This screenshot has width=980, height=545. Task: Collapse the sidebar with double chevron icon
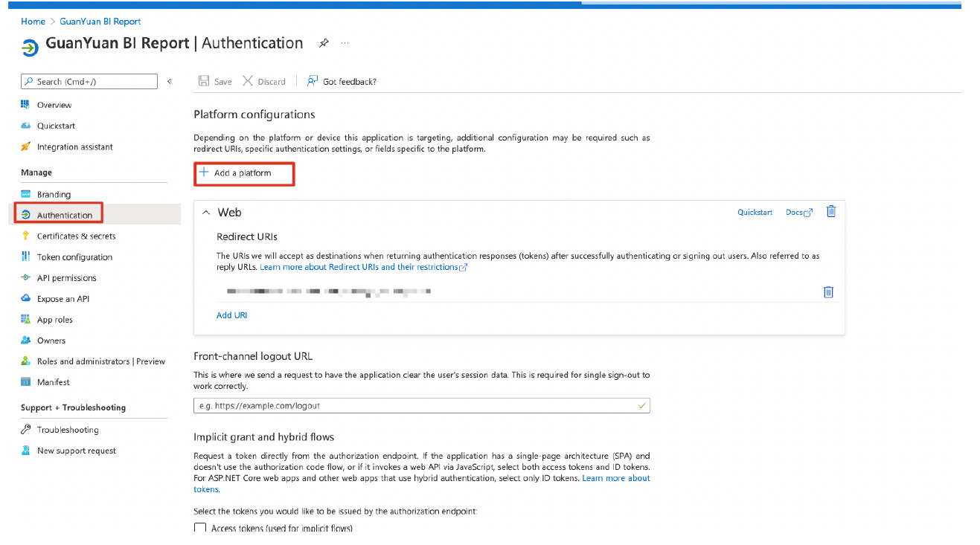(170, 81)
